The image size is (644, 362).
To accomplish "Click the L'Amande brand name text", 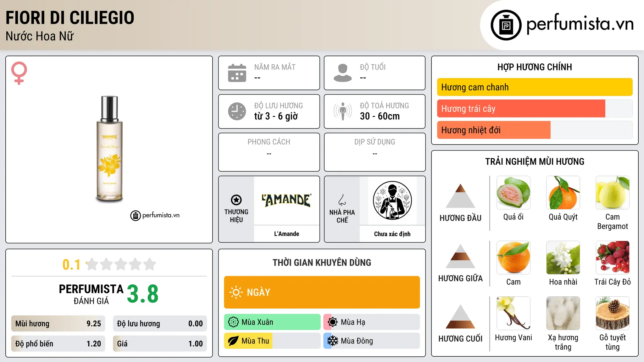I will click(x=286, y=234).
